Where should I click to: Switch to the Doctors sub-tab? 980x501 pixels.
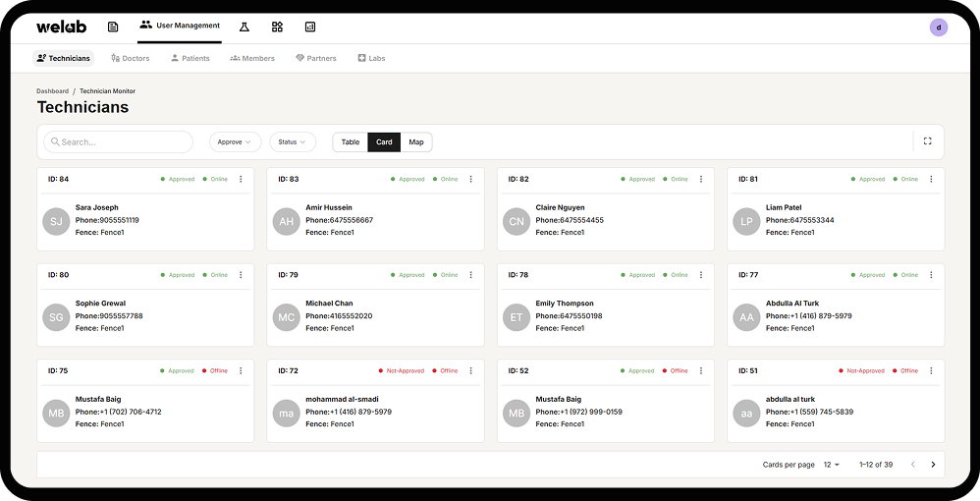click(131, 58)
